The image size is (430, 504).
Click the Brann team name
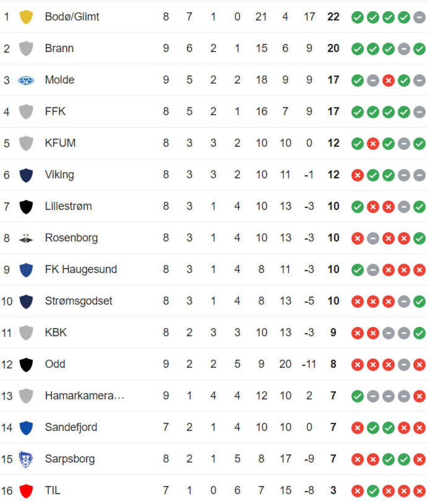pos(59,49)
